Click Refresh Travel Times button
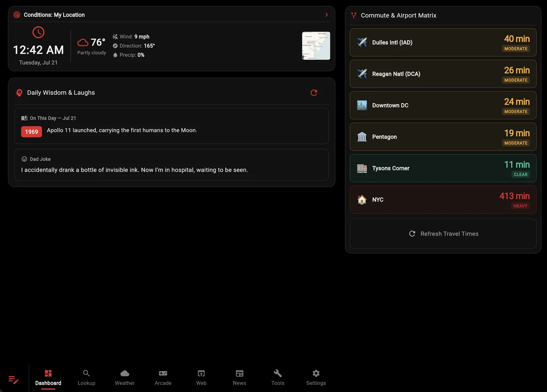547x392 pixels. coord(443,234)
